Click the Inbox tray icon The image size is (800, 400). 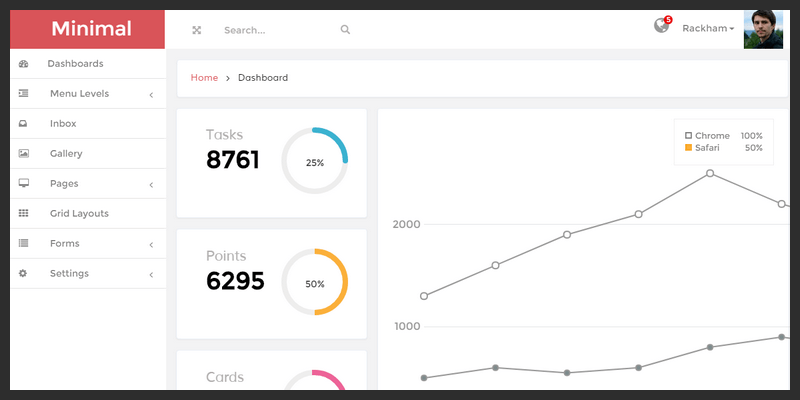[23, 123]
